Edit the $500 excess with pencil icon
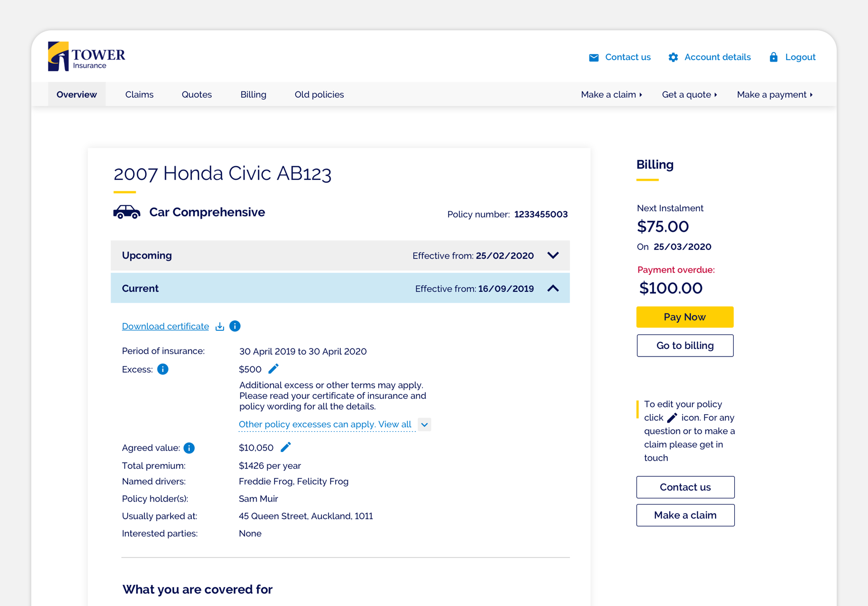Screen dimensions: 868x606 (x=274, y=369)
